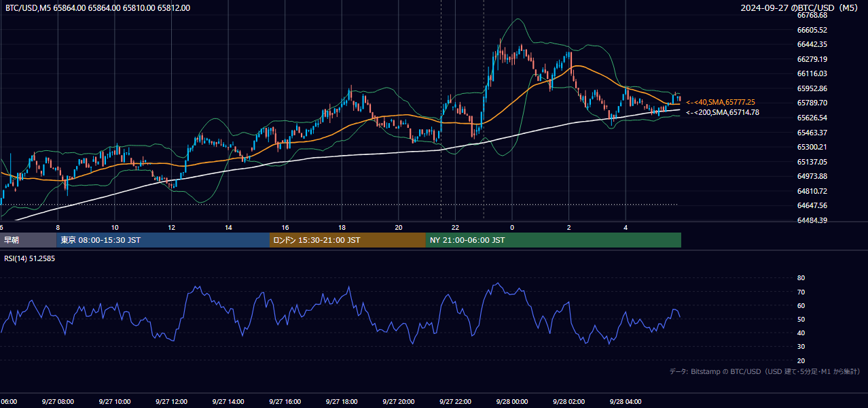Image resolution: width=868 pixels, height=408 pixels.
Task: Click the RSI 50 level label
Action: tap(801, 319)
